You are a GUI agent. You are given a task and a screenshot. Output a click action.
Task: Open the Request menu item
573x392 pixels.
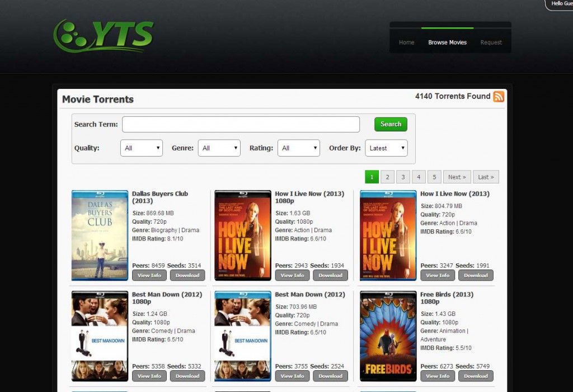click(491, 42)
